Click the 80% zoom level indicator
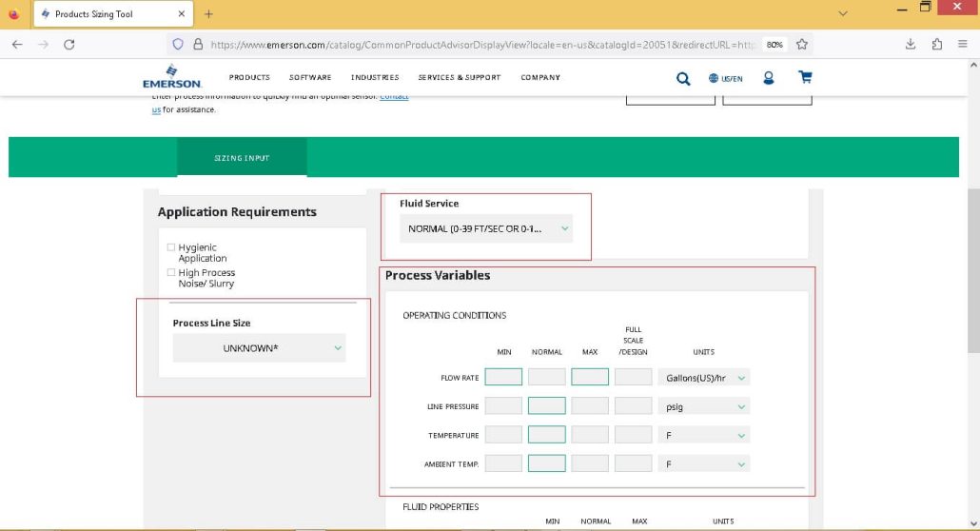Viewport: 980px width, 531px height. click(x=774, y=45)
